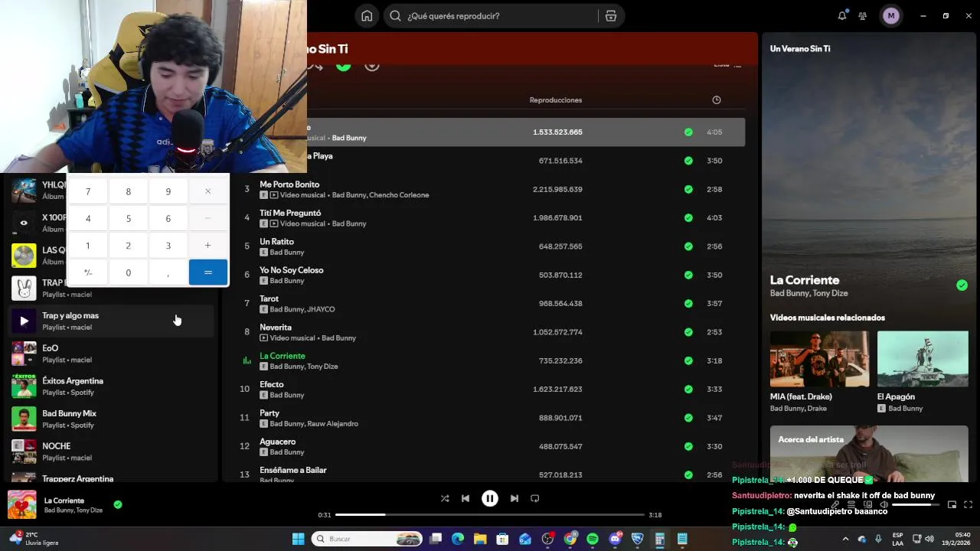Toggle liked check for Neverita

click(x=688, y=332)
